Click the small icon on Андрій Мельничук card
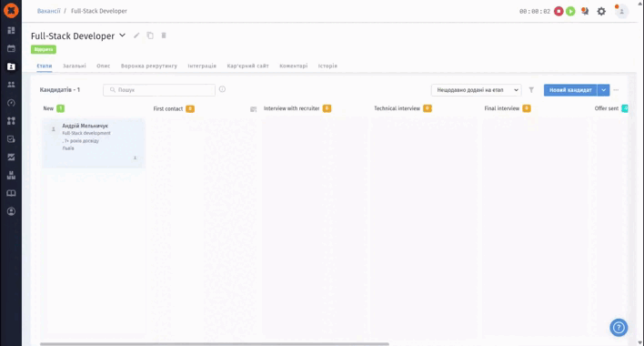 point(135,158)
